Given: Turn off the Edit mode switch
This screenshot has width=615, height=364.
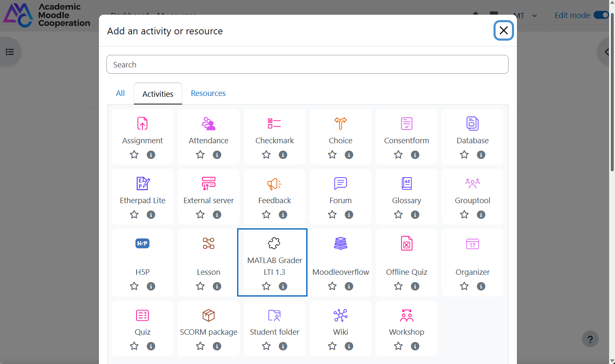Looking at the screenshot, I should pyautogui.click(x=601, y=15).
